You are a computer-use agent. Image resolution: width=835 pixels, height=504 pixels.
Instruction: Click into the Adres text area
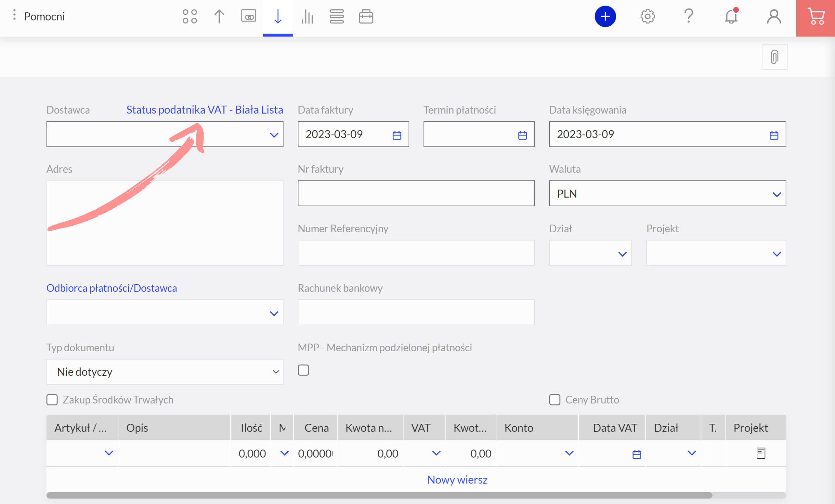[x=165, y=223]
